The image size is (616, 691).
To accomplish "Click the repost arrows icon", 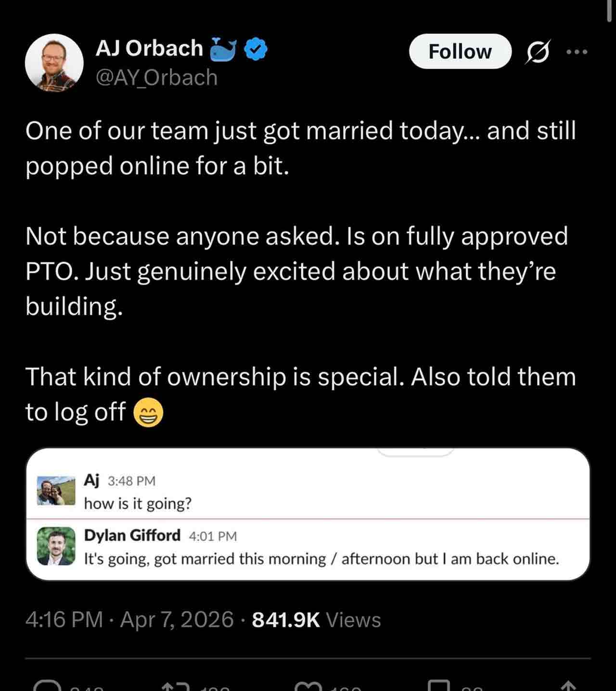I will (177, 687).
